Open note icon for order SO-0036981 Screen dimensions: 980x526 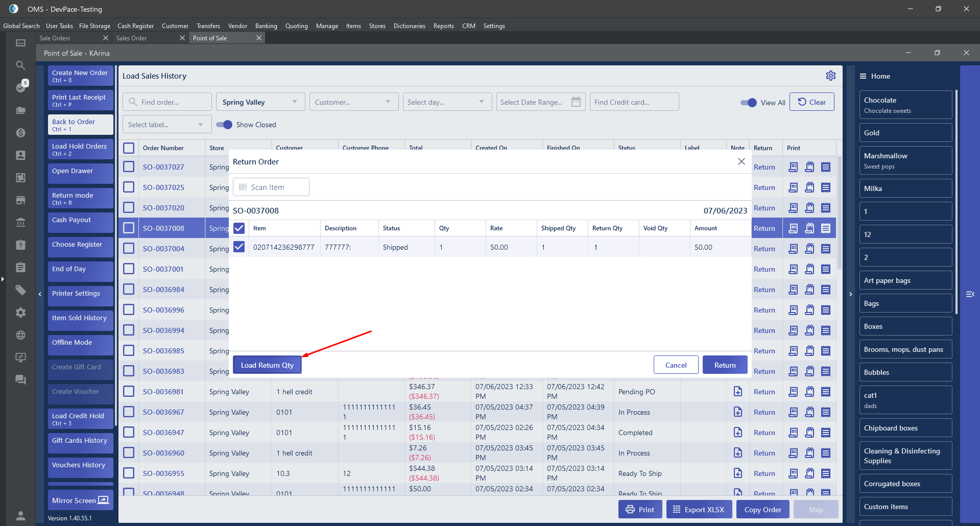click(x=737, y=392)
